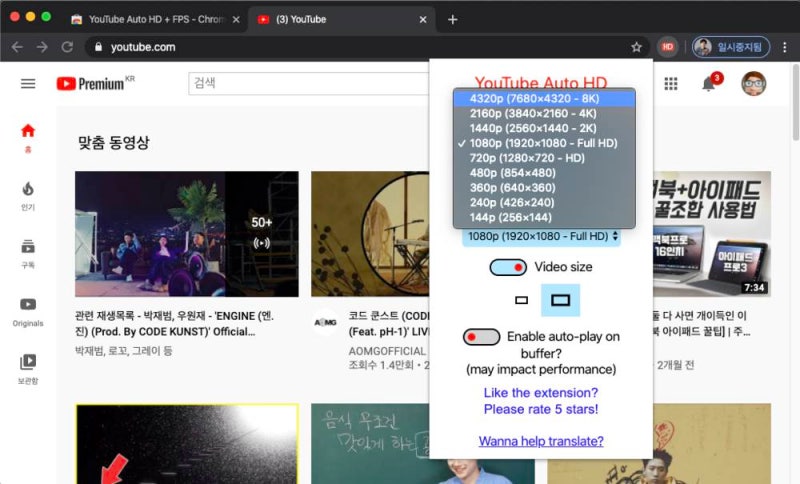Close the (3) YouTube tab
The height and width of the screenshot is (484, 800).
(x=423, y=19)
